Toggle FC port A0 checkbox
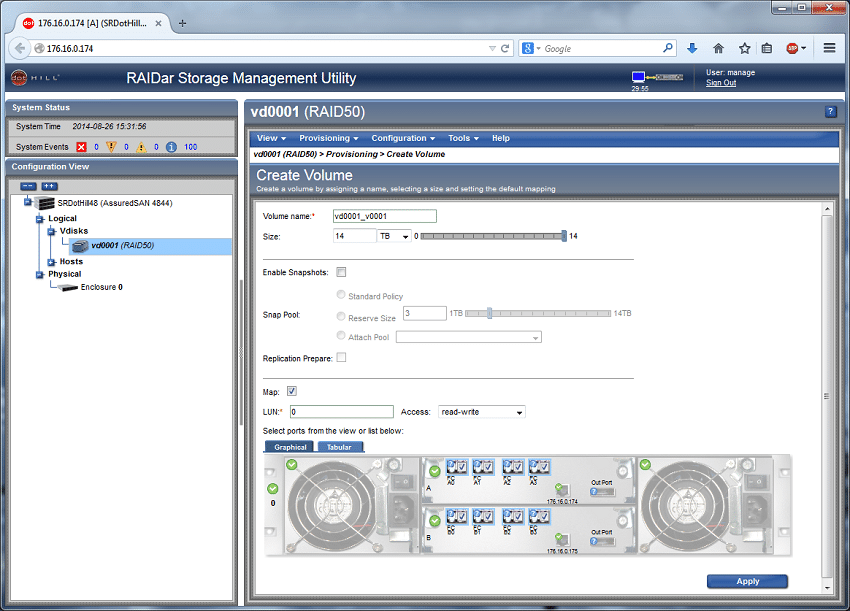 (x=462, y=466)
